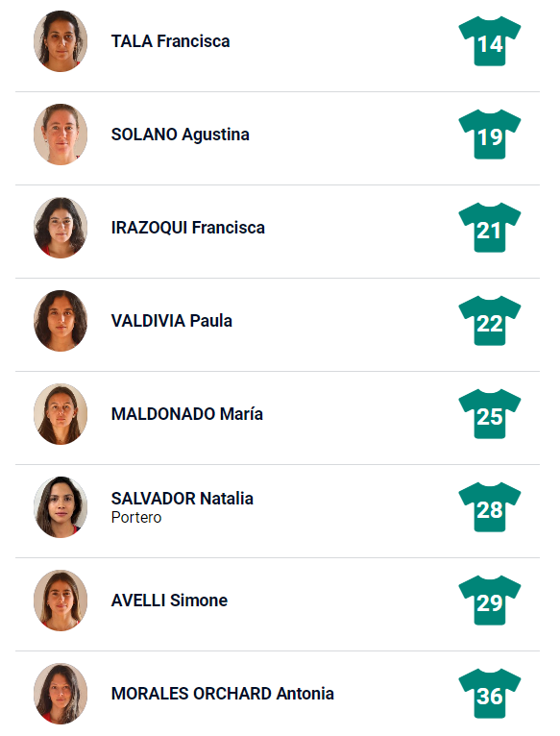Screen dimensions: 560x736
Task: Select the number 21 jersey icon
Action: tap(490, 228)
